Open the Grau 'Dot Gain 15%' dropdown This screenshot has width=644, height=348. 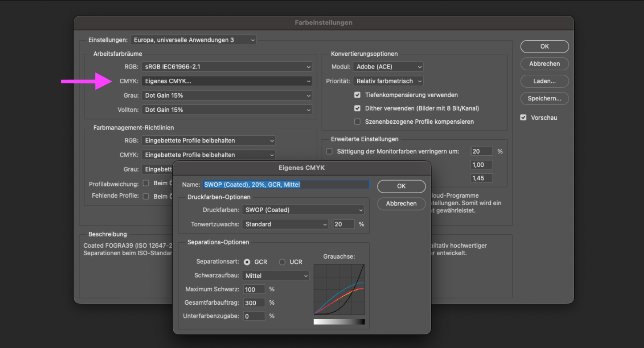[227, 95]
